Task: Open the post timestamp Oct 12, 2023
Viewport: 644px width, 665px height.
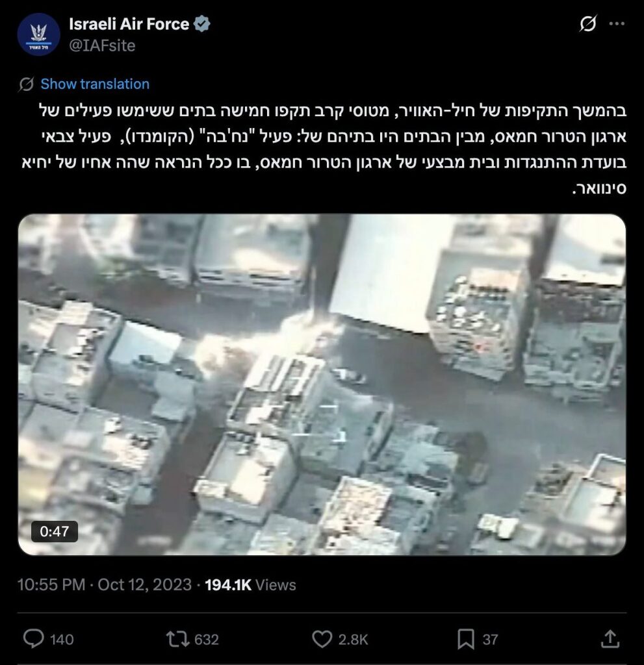Action: pyautogui.click(x=105, y=585)
